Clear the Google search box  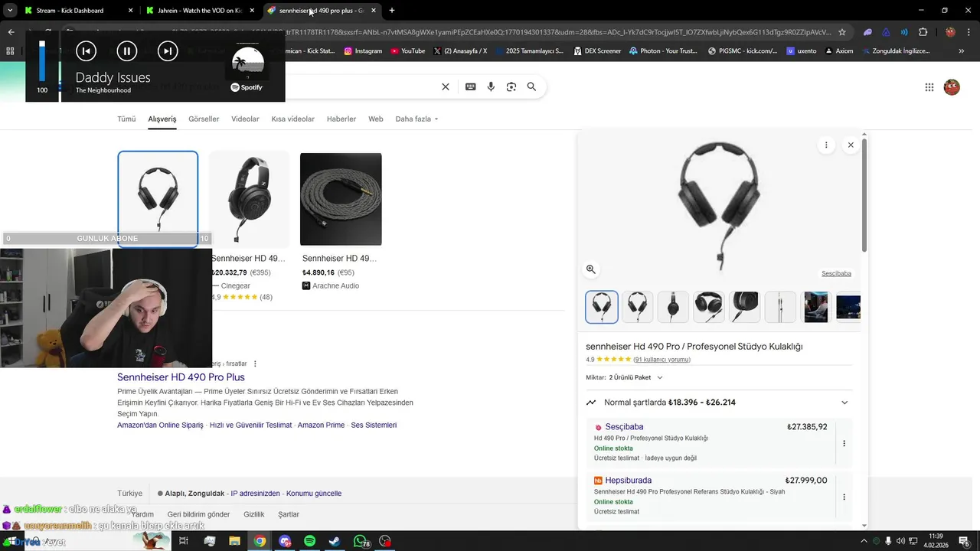click(x=446, y=87)
